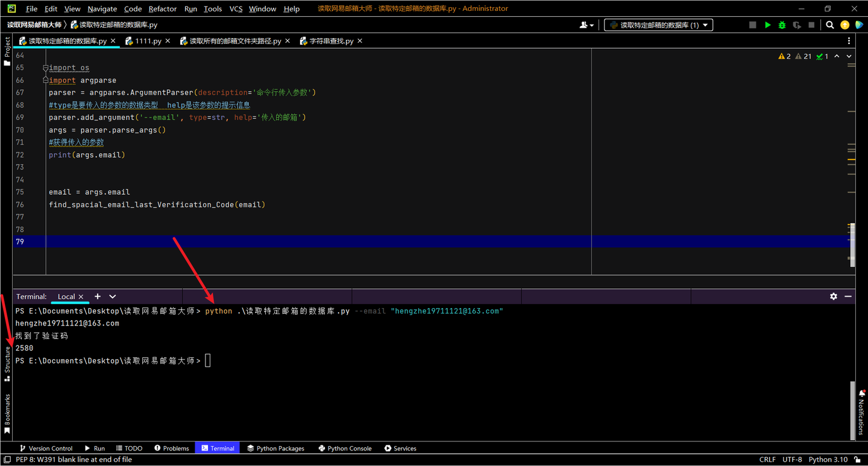Click the warnings count indicator showing 2
Image resolution: width=868 pixels, height=466 pixels.
pyautogui.click(x=784, y=56)
